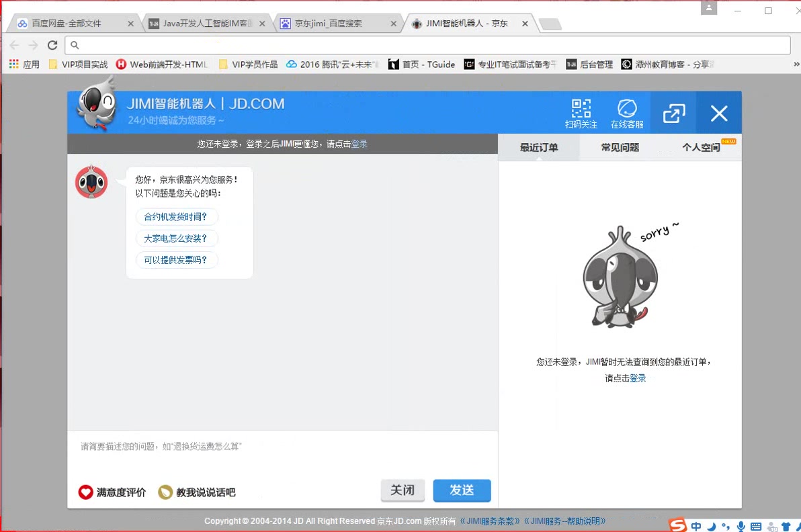Switch to the 常见问题 tab

coord(620,148)
